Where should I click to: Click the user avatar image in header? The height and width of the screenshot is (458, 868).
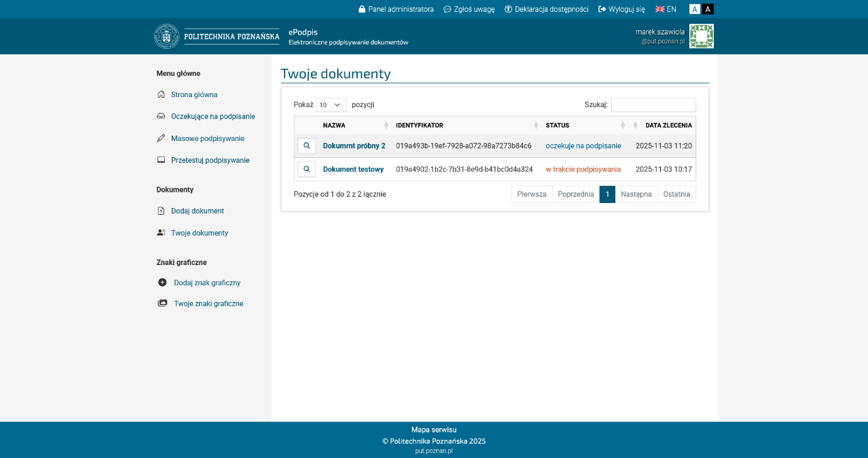701,36
